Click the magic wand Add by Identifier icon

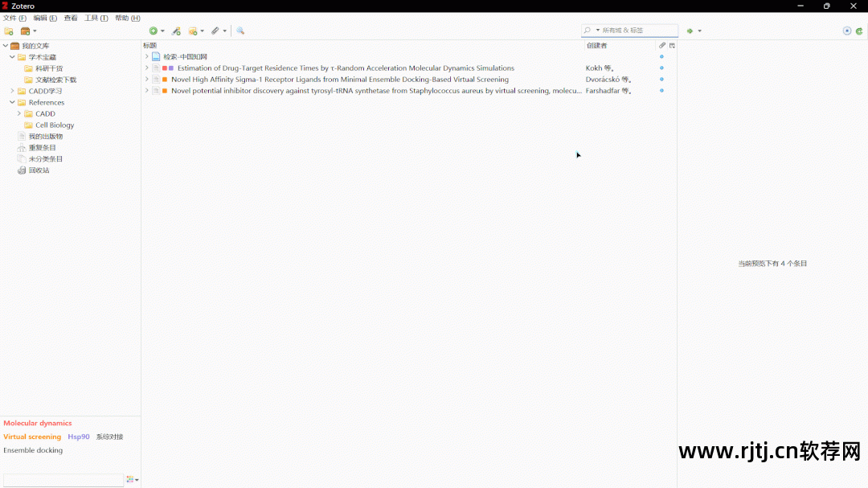click(176, 31)
